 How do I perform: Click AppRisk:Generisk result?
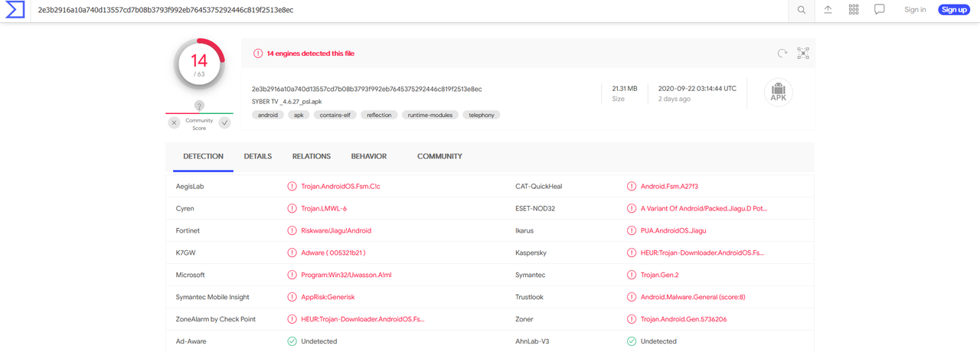click(x=328, y=297)
